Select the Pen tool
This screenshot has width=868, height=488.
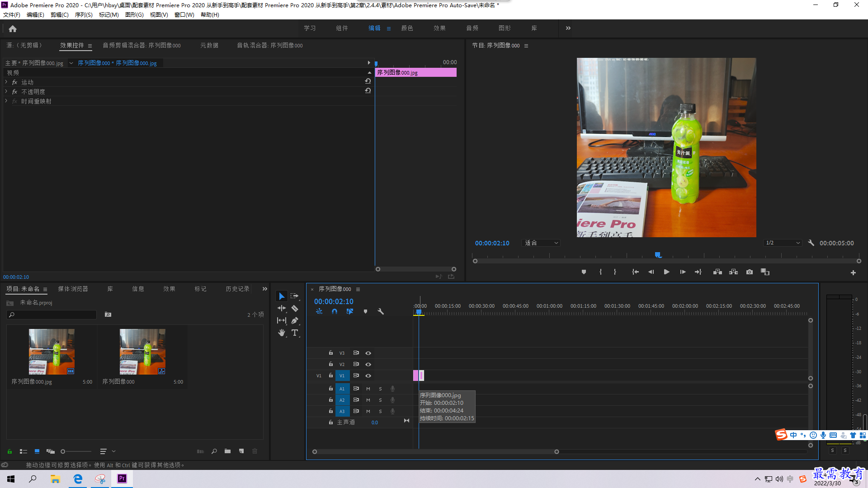[x=295, y=320]
